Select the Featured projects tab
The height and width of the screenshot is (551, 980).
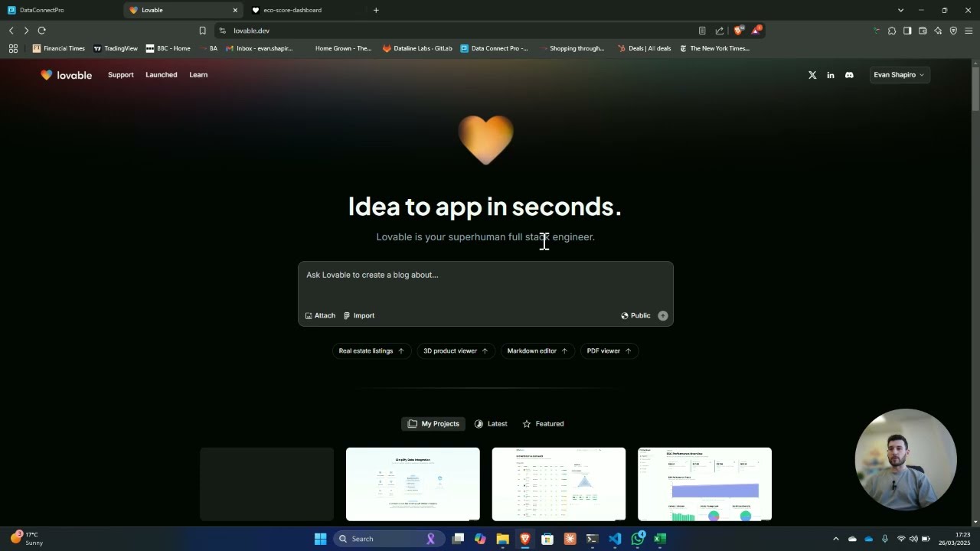pyautogui.click(x=543, y=424)
